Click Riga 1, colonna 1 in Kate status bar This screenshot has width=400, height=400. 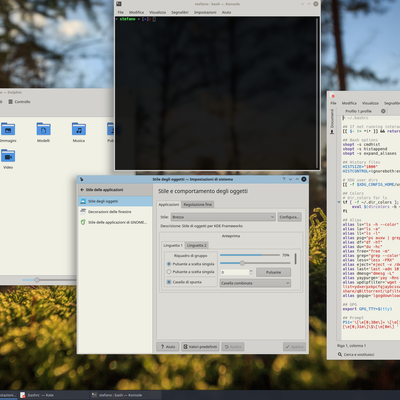click(x=351, y=345)
